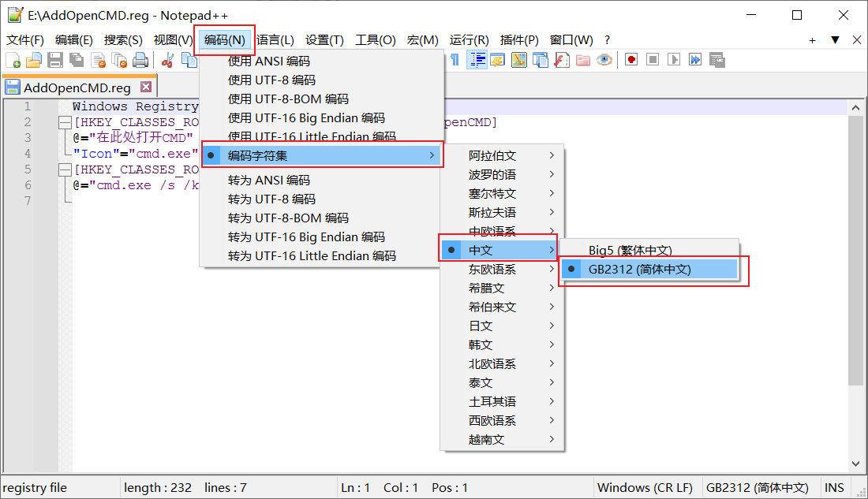Image resolution: width=868 pixels, height=499 pixels.
Task: Toggle the indent guide toolbar icon
Action: [x=477, y=60]
